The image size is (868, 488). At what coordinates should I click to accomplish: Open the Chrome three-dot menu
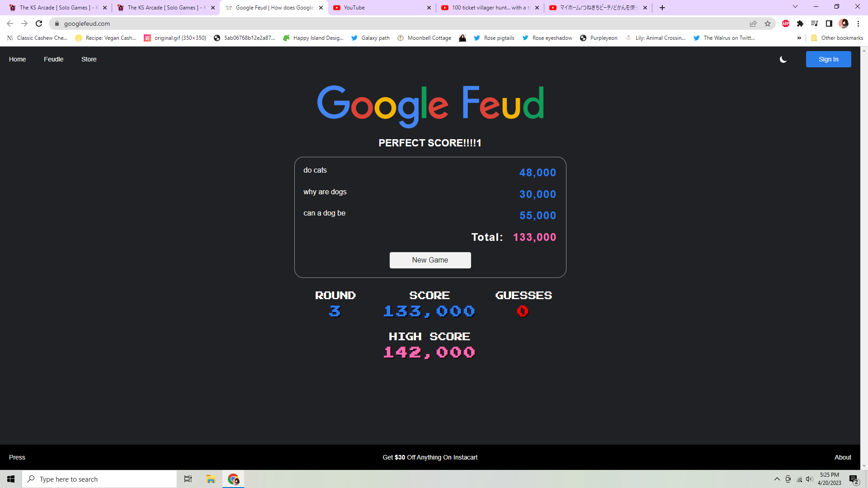(858, 23)
